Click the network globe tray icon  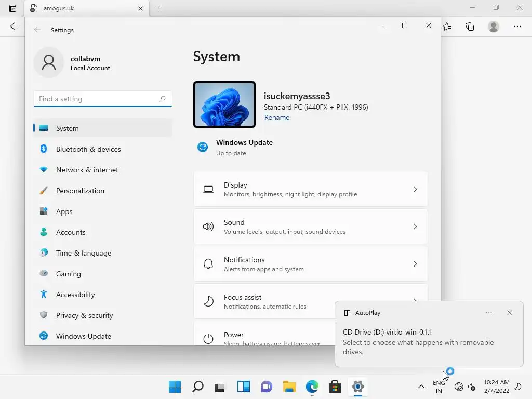click(459, 387)
